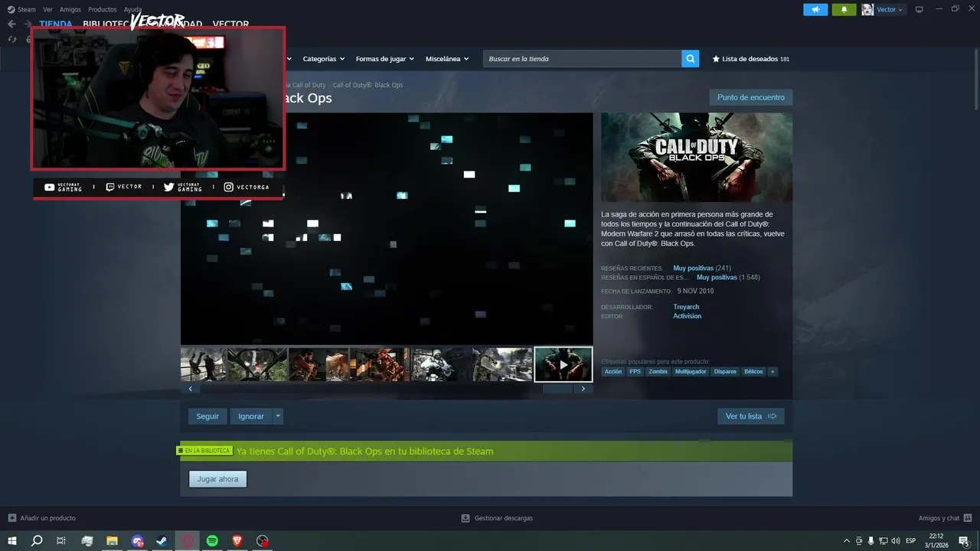This screenshot has width=980, height=551.
Task: Open developer Treyarch link
Action: 686,307
